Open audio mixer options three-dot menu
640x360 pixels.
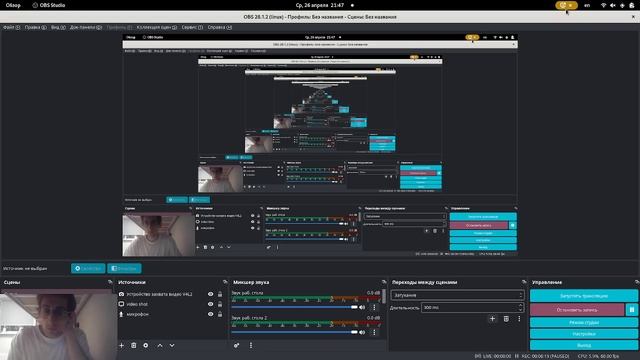click(251, 345)
